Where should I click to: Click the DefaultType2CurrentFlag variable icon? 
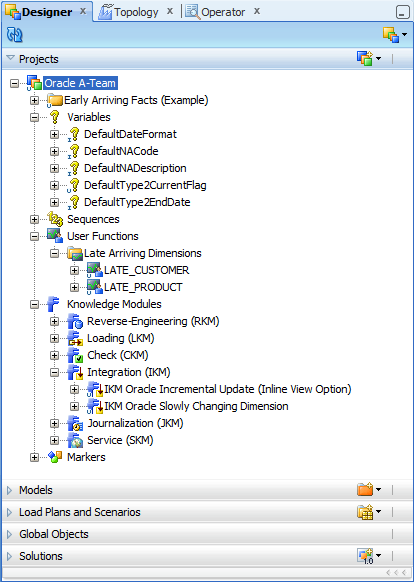[74, 185]
